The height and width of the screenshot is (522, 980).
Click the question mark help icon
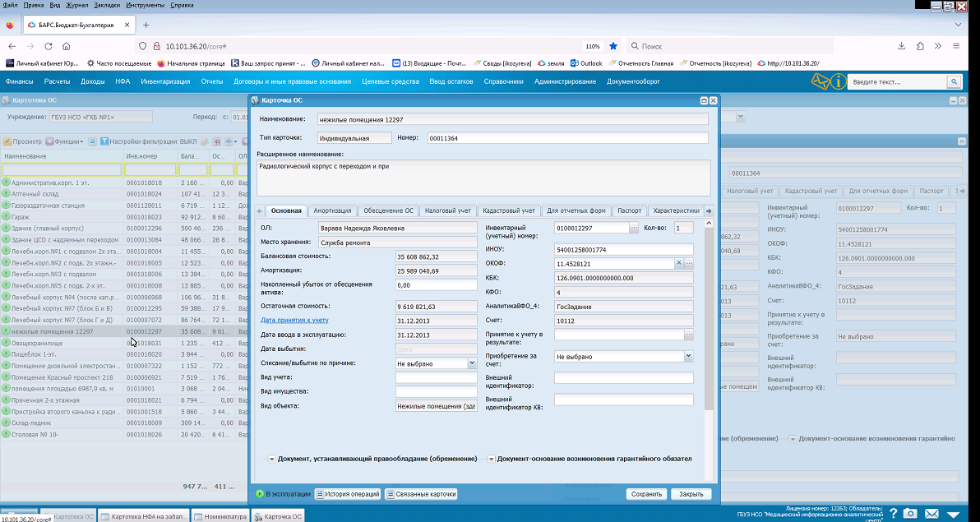(x=894, y=513)
